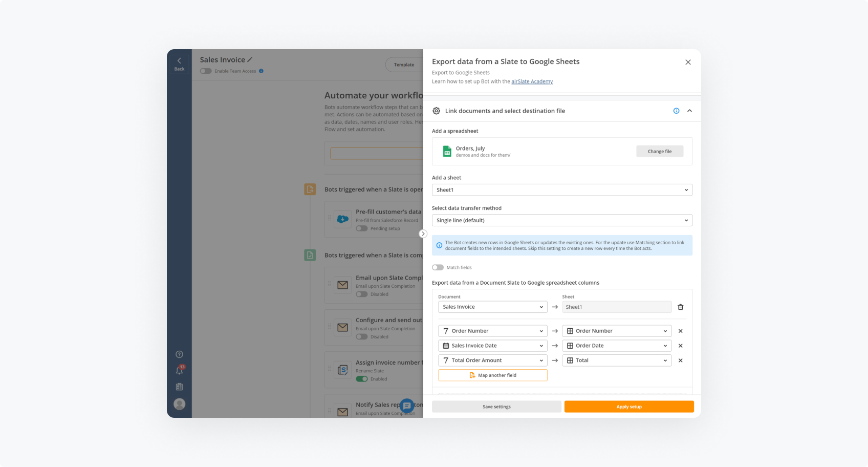Delete the Sales Invoice mapping with trash icon
The image size is (868, 467).
tap(680, 307)
